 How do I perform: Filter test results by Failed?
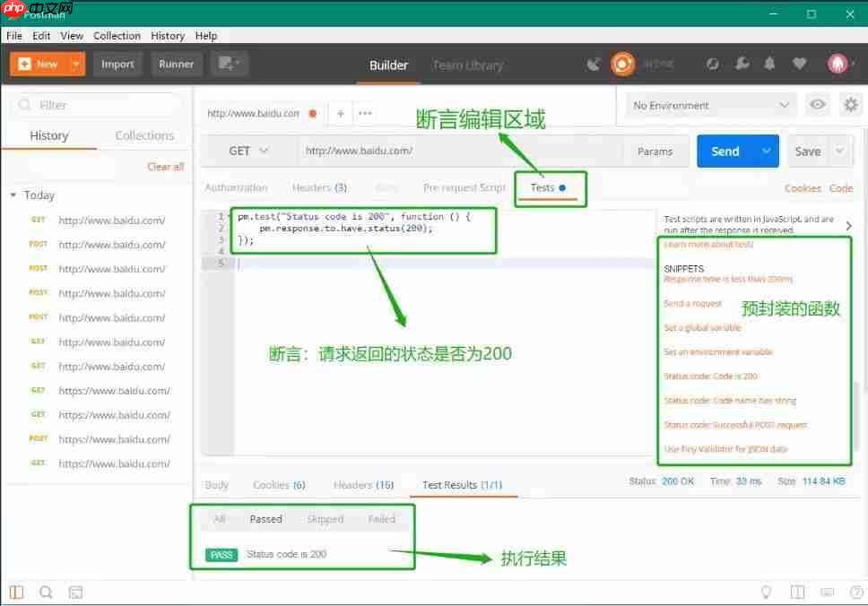click(x=382, y=519)
